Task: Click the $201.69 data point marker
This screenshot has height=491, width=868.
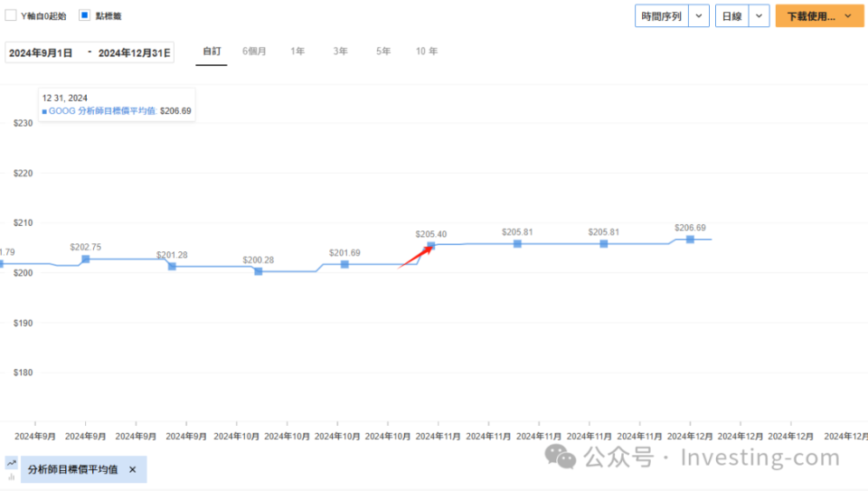Action: [344, 264]
